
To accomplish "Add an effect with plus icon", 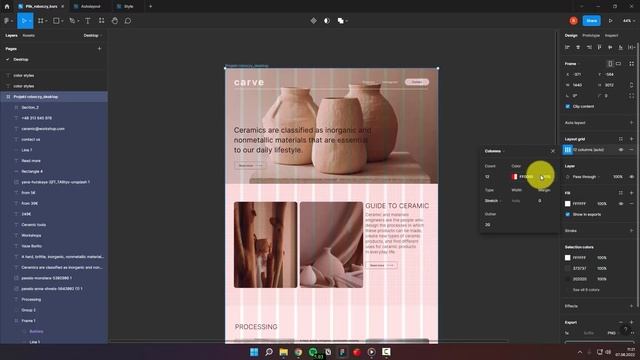I will pyautogui.click(x=631, y=306).
